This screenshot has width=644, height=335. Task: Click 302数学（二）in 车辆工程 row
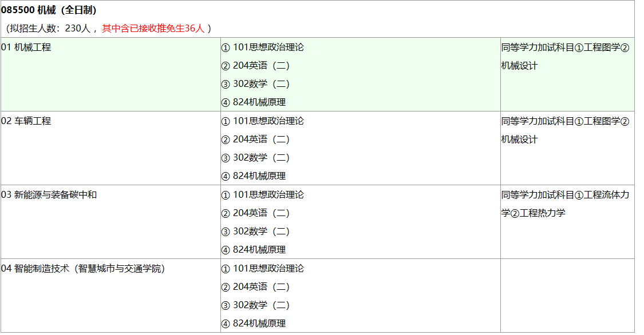tap(255, 158)
